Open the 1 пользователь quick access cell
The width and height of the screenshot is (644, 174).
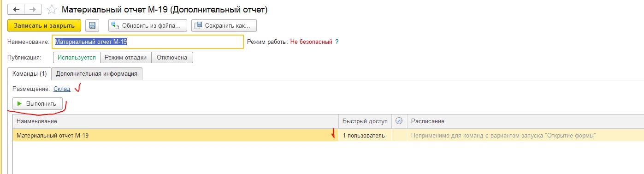pos(365,135)
